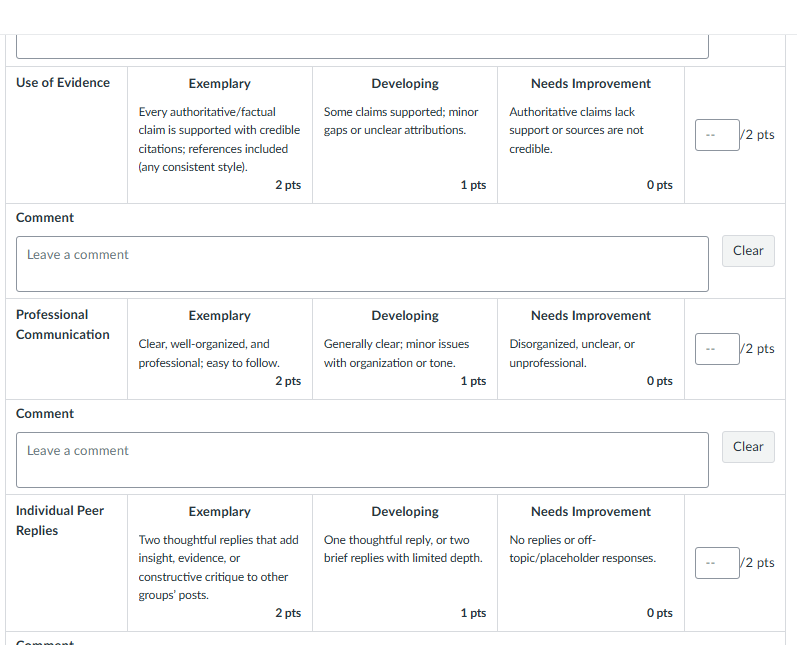Focus the Professional Communication comment box
797x645 pixels.
(x=362, y=460)
